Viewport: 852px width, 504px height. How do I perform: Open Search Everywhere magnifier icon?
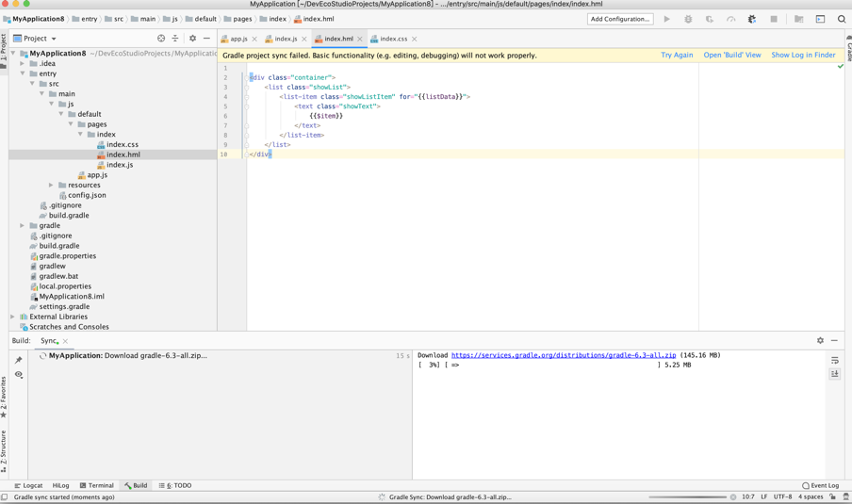click(841, 19)
